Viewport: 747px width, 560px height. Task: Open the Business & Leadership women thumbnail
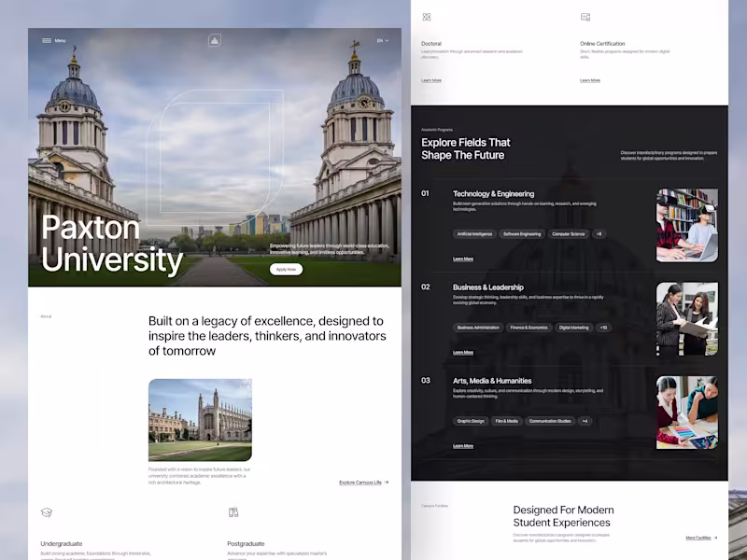687,318
